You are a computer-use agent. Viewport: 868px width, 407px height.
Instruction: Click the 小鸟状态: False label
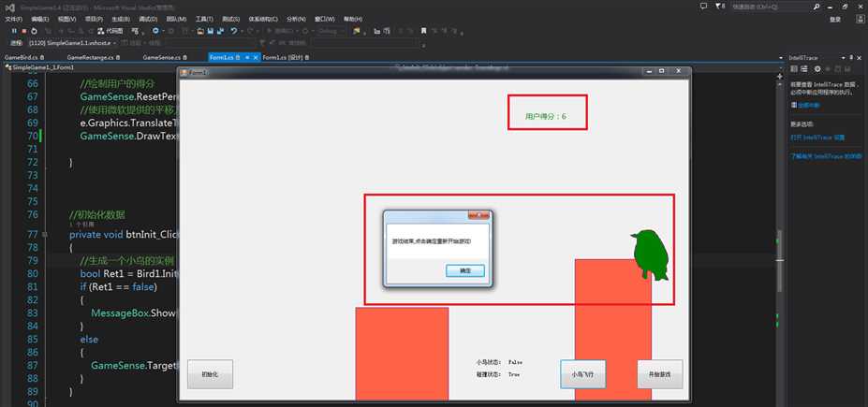[x=499, y=362]
